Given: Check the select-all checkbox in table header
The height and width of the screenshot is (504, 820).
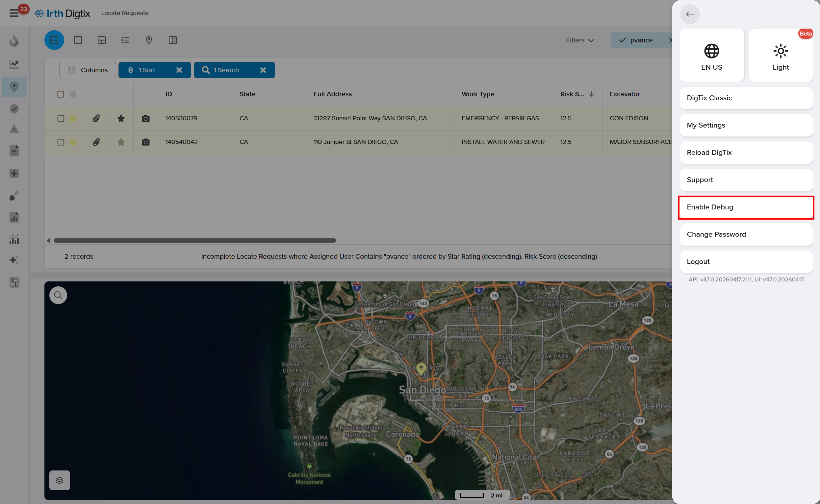Looking at the screenshot, I should (61, 94).
